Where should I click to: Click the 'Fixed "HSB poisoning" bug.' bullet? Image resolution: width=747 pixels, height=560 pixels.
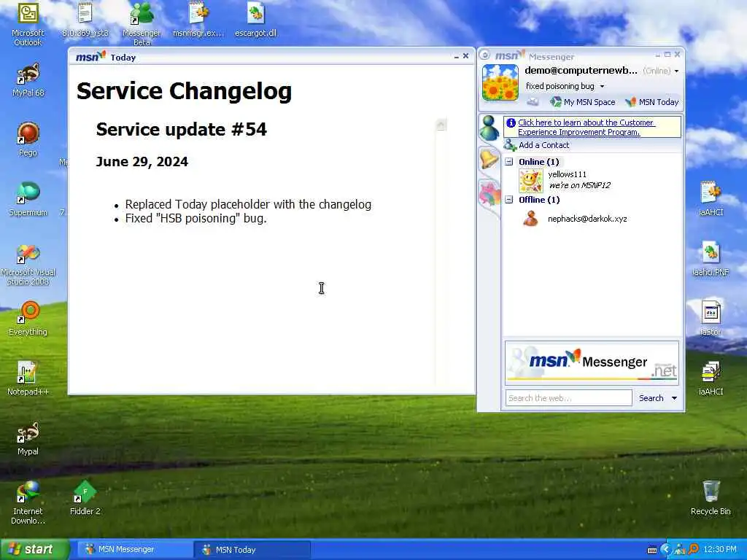(196, 219)
